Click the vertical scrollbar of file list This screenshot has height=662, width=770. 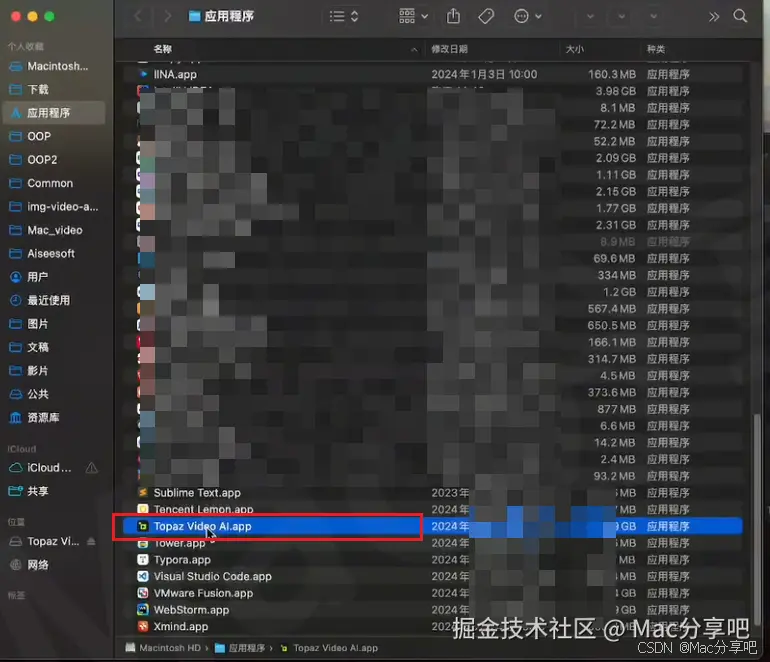(757, 519)
